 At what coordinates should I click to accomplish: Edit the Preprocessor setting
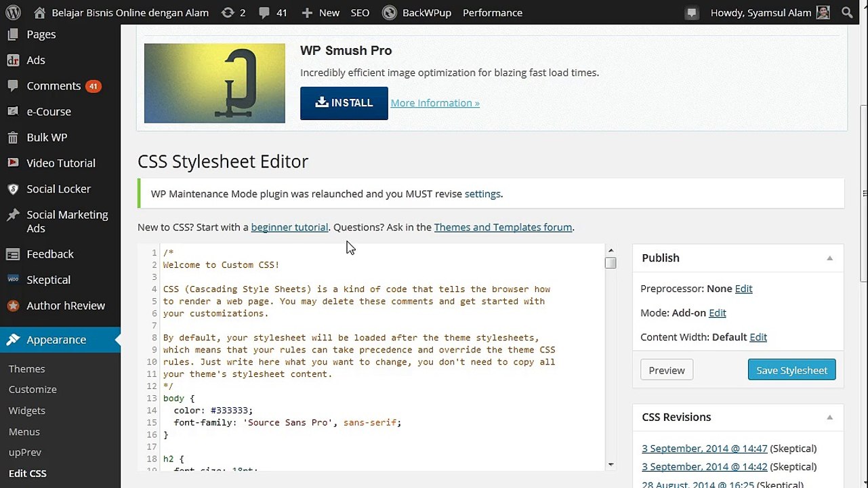[x=743, y=289]
